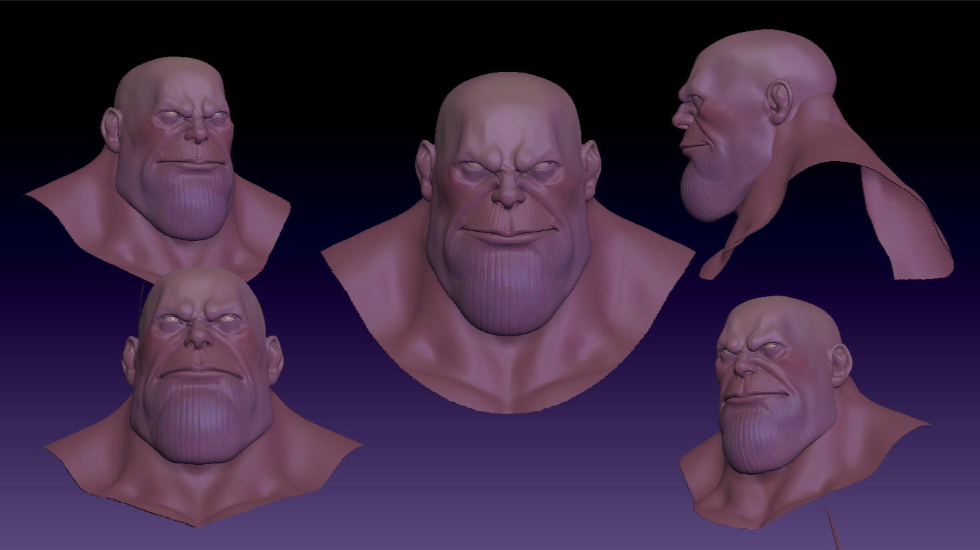Image resolution: width=980 pixels, height=550 pixels.
Task: Select the bottom-left bust viewed from below
Action: tap(203, 396)
